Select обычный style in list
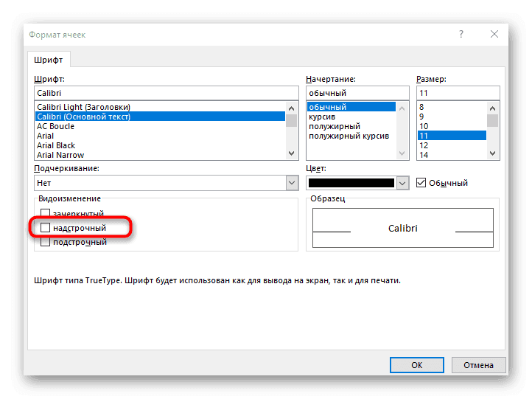The width and height of the screenshot is (532, 399). pos(351,107)
